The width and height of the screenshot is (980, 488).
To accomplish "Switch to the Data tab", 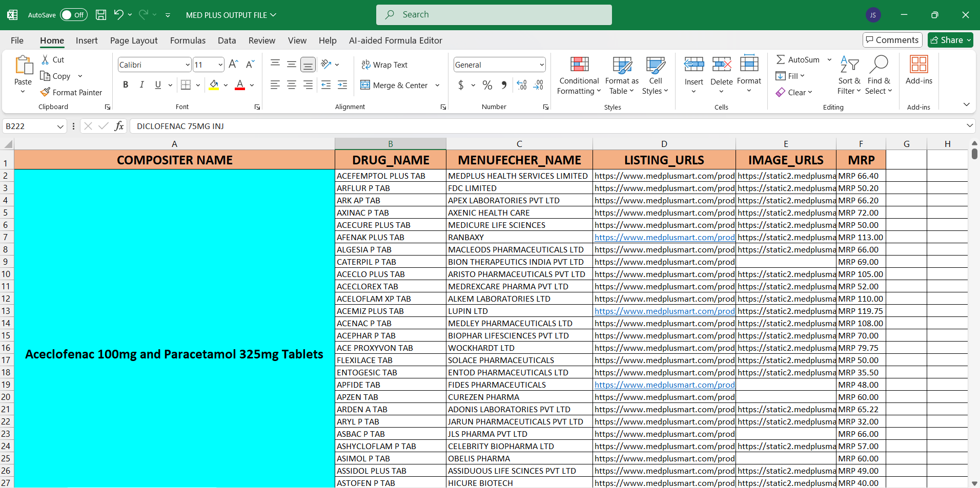I will tap(227, 40).
